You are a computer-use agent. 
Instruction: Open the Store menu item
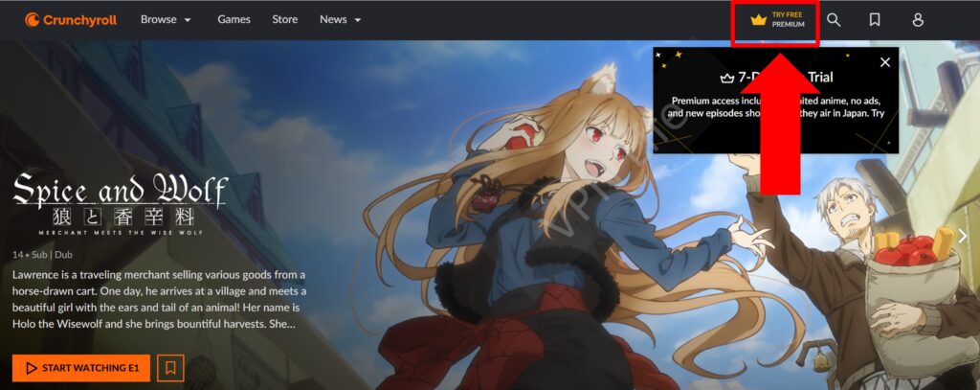pos(284,19)
